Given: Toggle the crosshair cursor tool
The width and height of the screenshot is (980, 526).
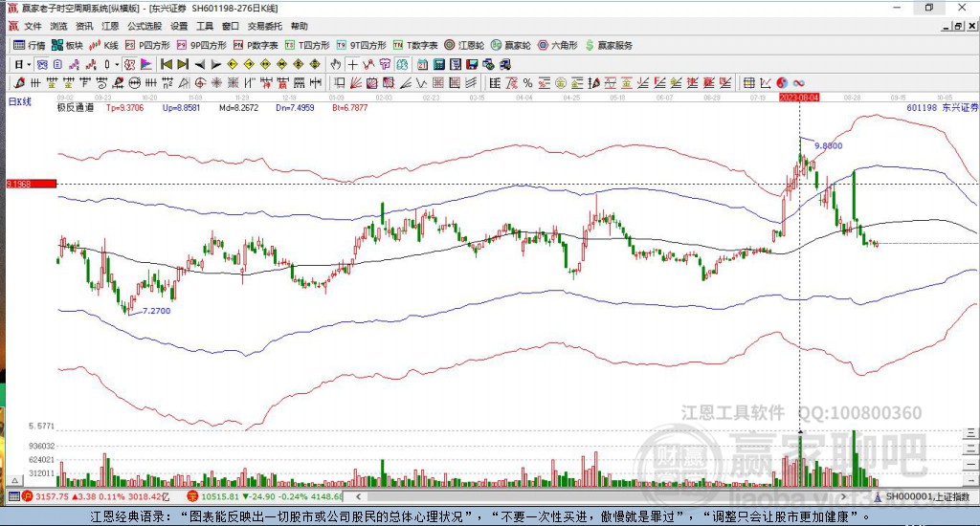Looking at the screenshot, I should tap(352, 64).
